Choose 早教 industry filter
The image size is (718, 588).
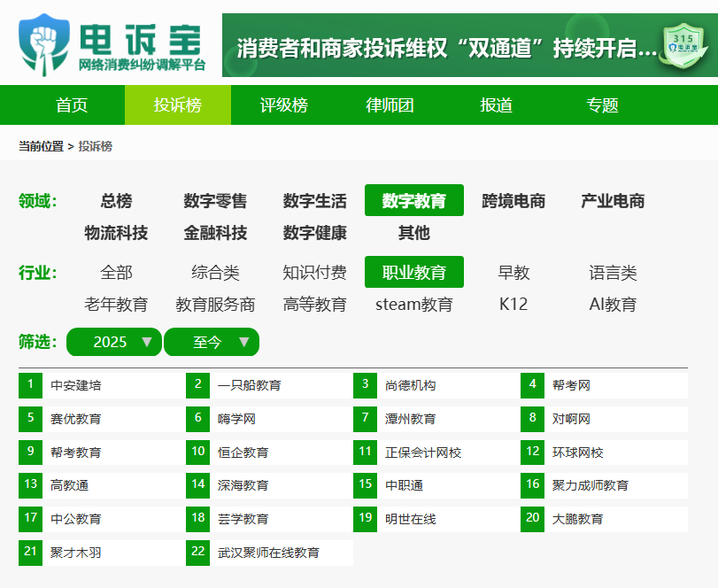[513, 273]
